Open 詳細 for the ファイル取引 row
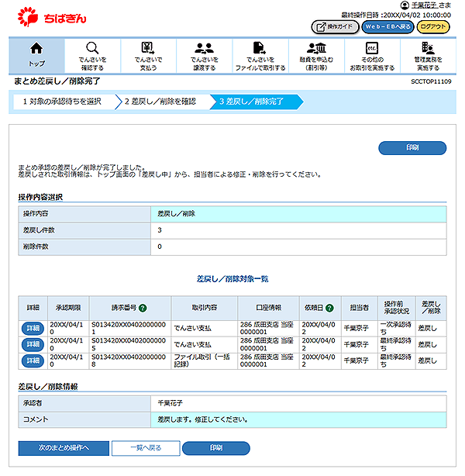The image size is (465, 476). 33,361
